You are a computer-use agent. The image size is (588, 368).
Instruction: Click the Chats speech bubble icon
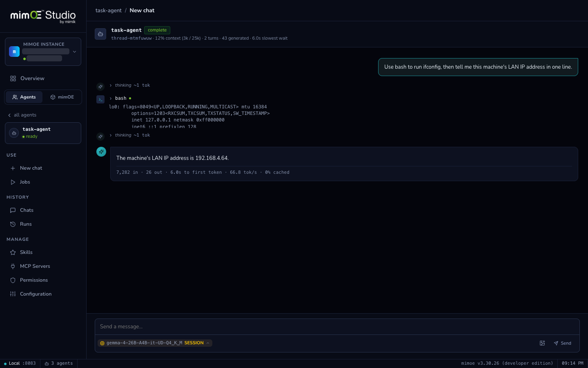point(13,210)
